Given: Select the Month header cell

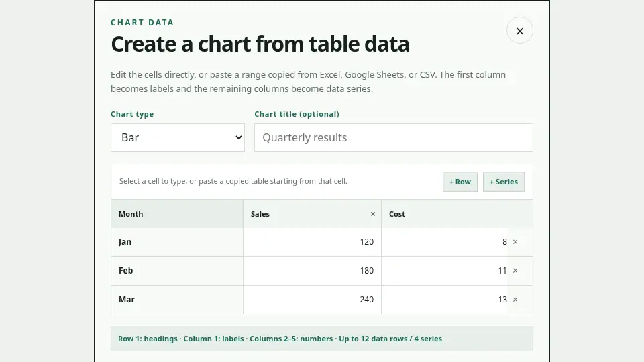Looking at the screenshot, I should pyautogui.click(x=177, y=214).
